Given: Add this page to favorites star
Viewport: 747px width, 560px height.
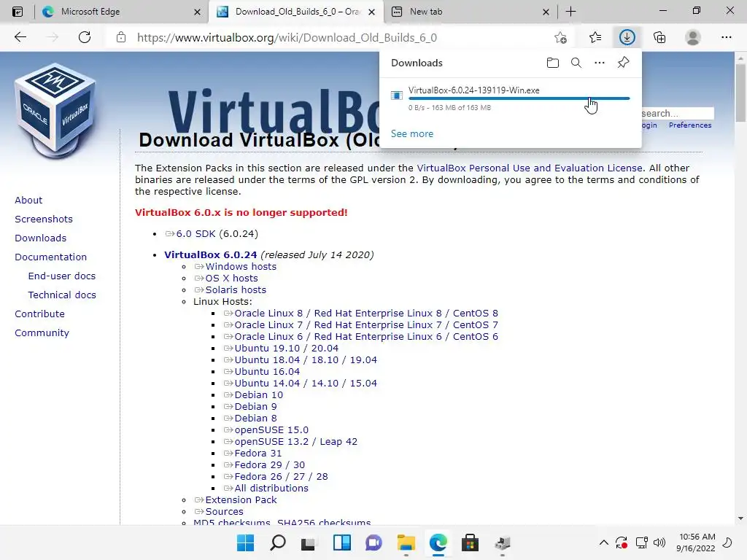Looking at the screenshot, I should pyautogui.click(x=561, y=37).
